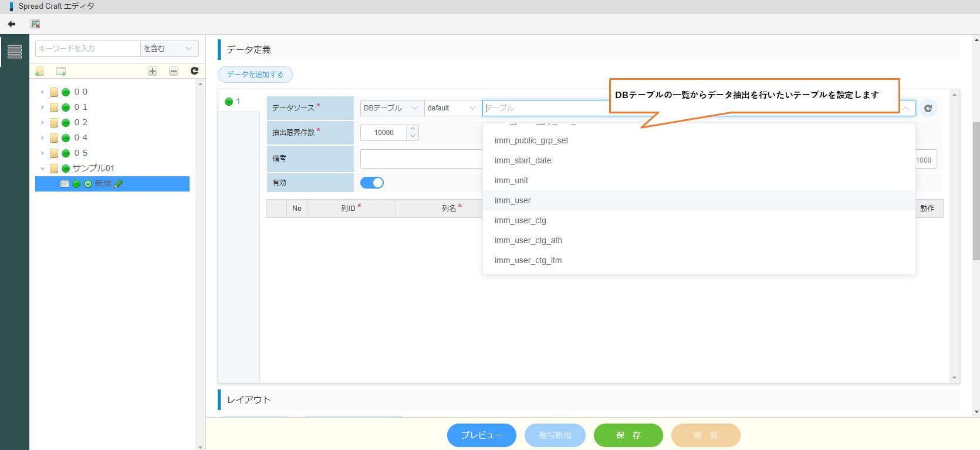Image resolution: width=980 pixels, height=450 pixels.
Task: Click the データを追加する button
Action: click(255, 75)
